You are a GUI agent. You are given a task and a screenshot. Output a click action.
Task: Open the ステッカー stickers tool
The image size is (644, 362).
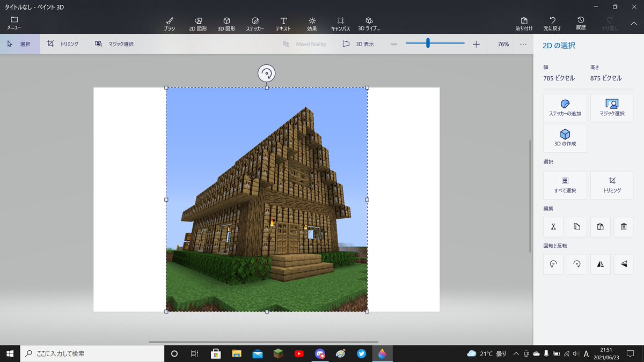(255, 24)
